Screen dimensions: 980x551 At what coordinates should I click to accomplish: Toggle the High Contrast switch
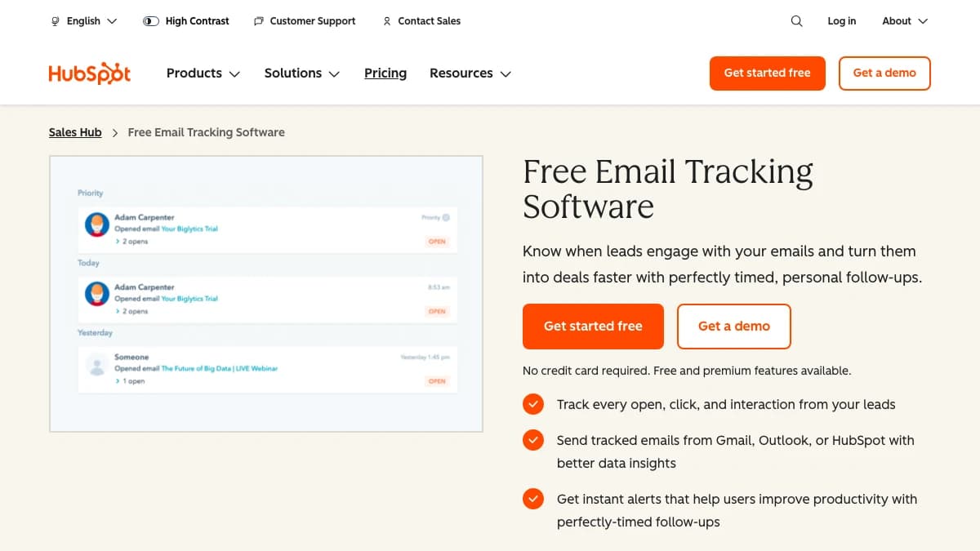[x=151, y=21]
